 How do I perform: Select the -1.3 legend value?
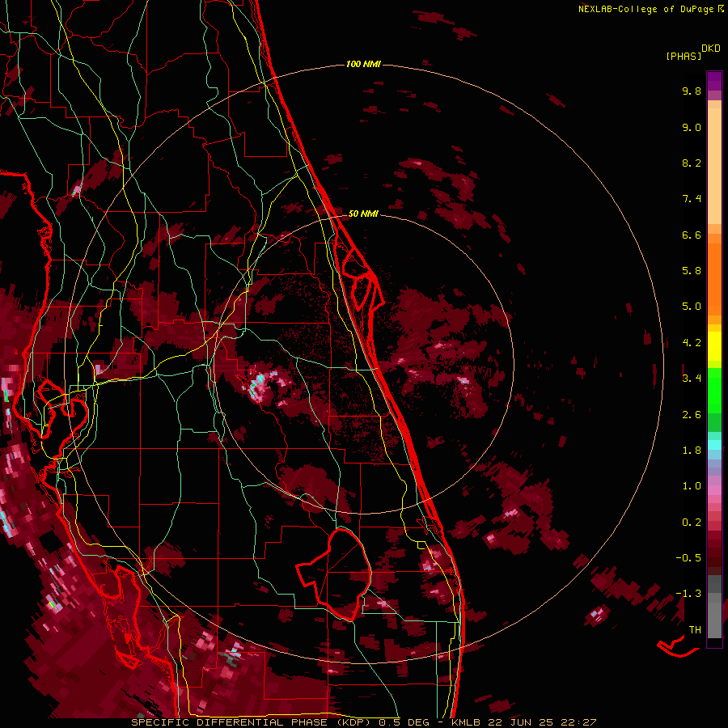(688, 594)
